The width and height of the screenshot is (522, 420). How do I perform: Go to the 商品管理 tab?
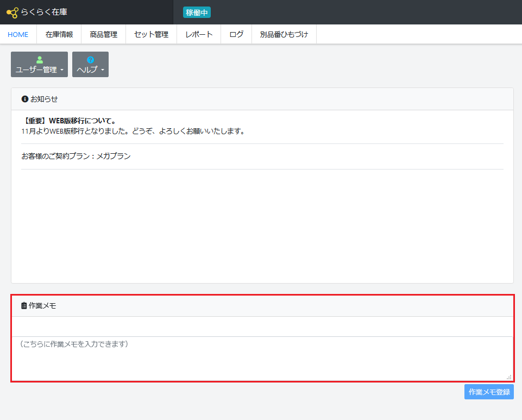point(104,34)
